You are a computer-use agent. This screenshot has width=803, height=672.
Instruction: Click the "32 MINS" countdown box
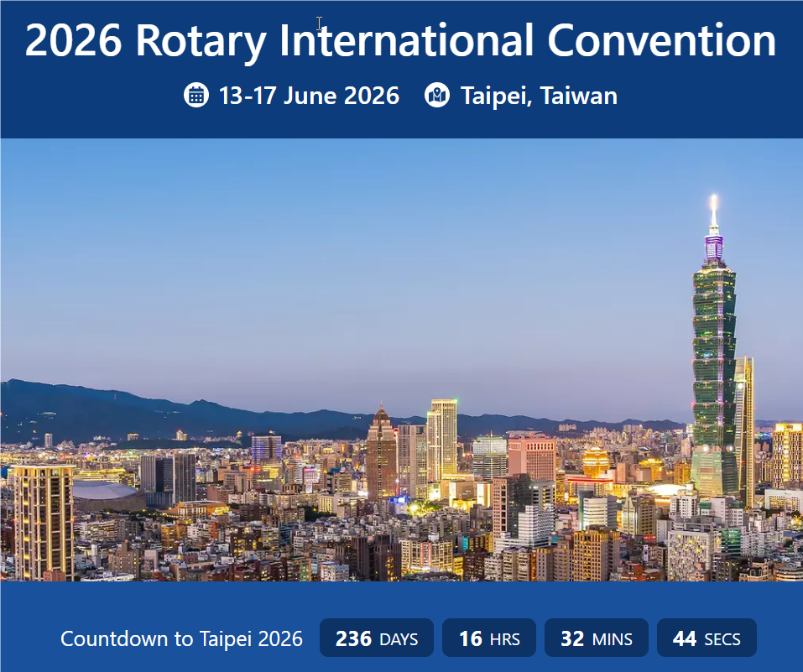pos(596,638)
